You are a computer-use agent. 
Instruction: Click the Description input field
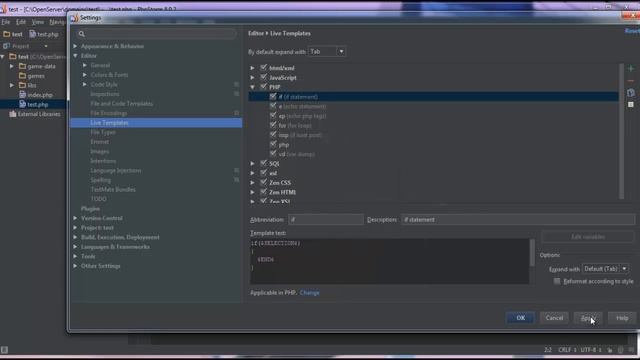coord(518,220)
